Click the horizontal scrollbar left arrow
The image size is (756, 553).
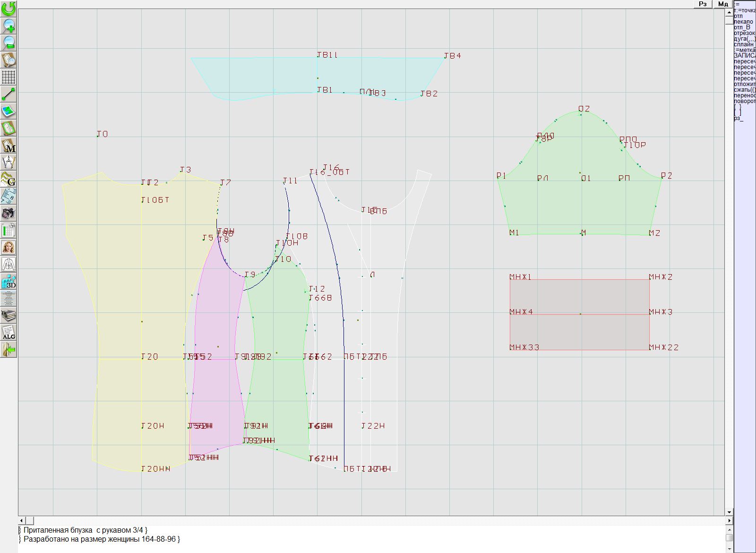pyautogui.click(x=21, y=520)
